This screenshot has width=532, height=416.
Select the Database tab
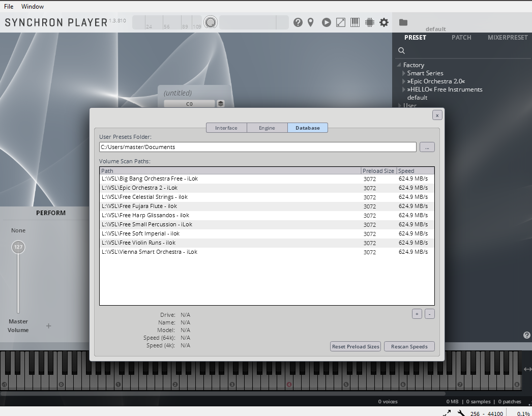tap(308, 128)
